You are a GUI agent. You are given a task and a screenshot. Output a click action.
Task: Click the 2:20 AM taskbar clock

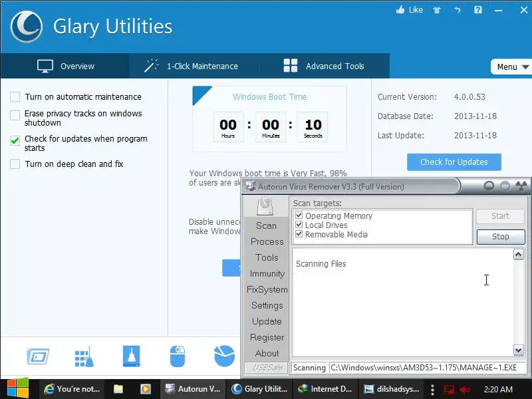498,389
